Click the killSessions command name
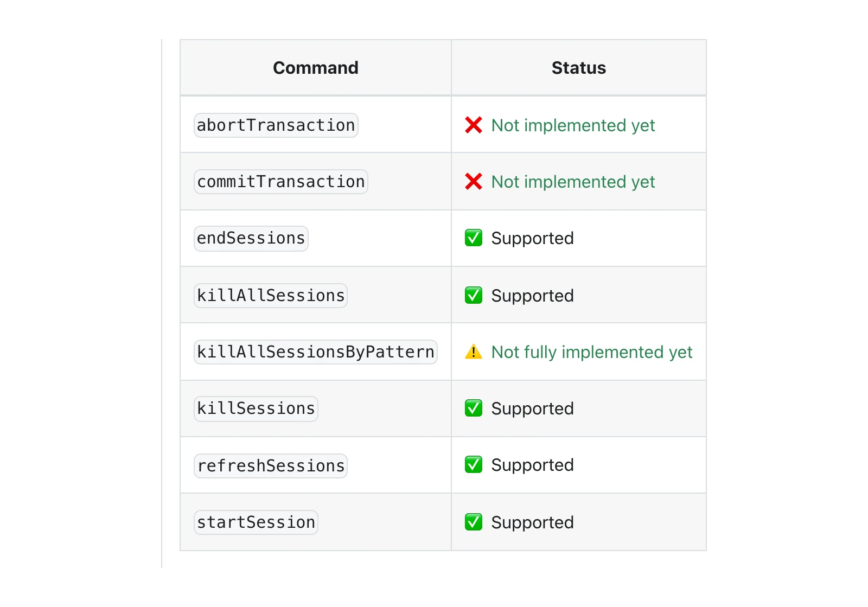Viewport: 868px width, 607px height. [256, 408]
